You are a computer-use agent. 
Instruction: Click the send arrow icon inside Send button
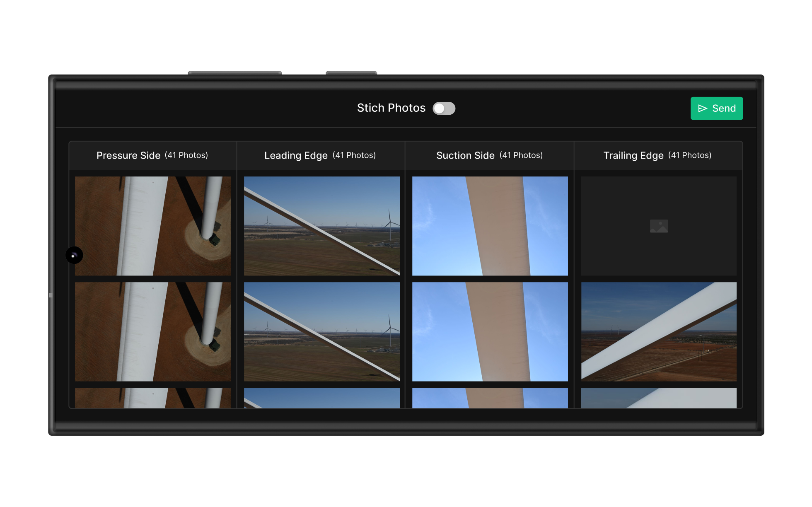pyautogui.click(x=703, y=108)
